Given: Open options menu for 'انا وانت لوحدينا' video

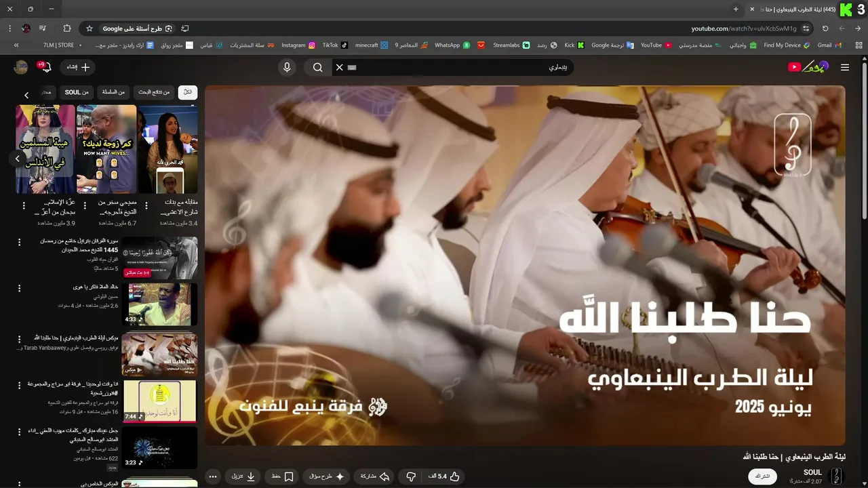Looking at the screenshot, I should coord(19,385).
